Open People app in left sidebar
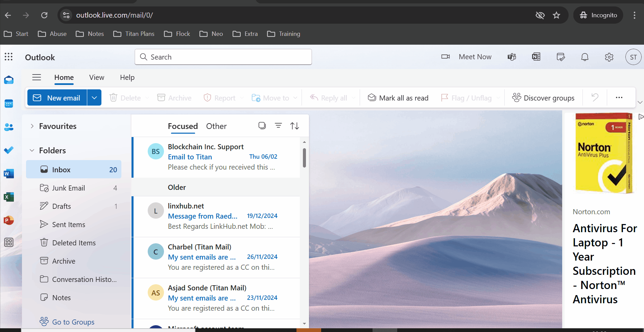The width and height of the screenshot is (644, 332). click(x=9, y=127)
